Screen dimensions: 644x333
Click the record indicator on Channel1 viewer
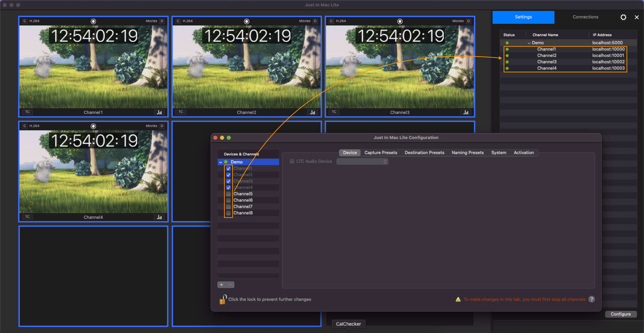(93, 21)
